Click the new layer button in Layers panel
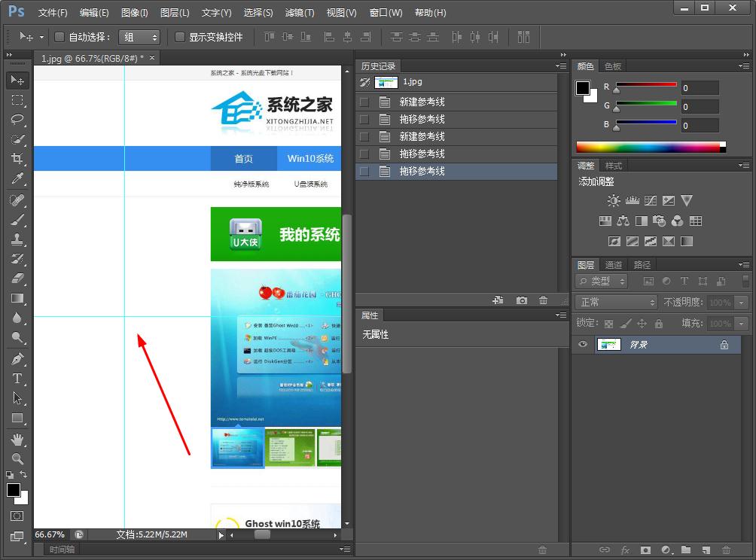Image resolution: width=756 pixels, height=560 pixels. [x=706, y=550]
